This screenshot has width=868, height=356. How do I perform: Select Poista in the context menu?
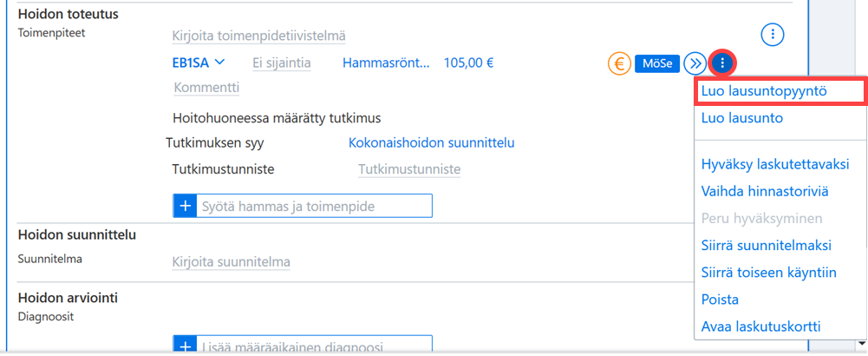click(x=720, y=300)
